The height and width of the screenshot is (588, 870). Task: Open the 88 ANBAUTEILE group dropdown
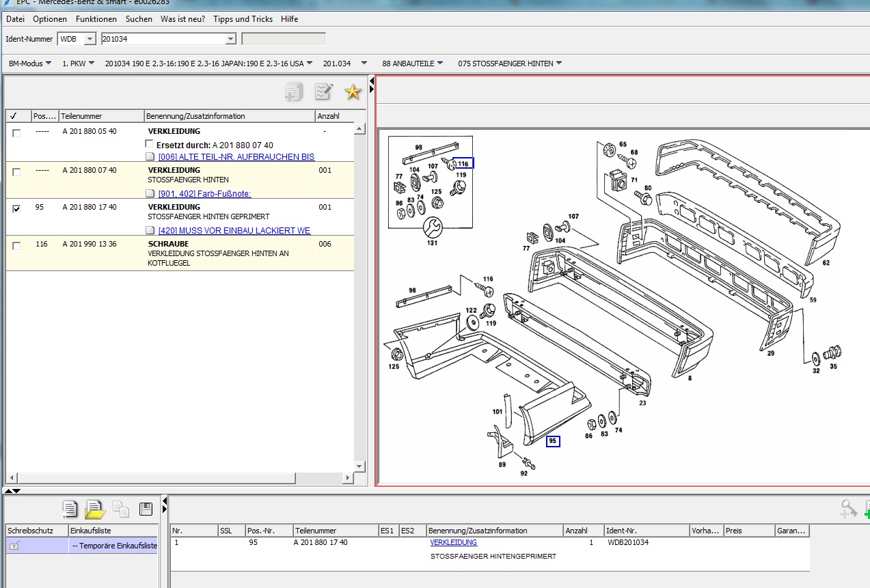(413, 64)
